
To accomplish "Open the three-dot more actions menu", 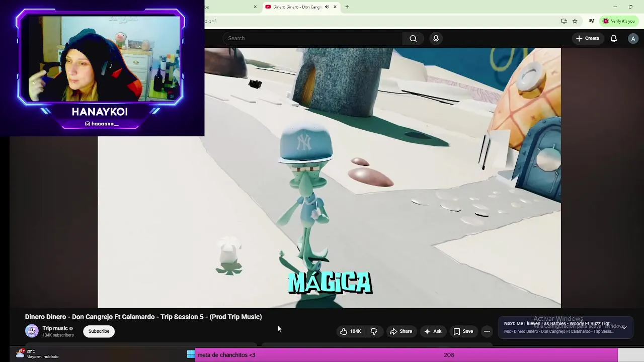I will 487,331.
